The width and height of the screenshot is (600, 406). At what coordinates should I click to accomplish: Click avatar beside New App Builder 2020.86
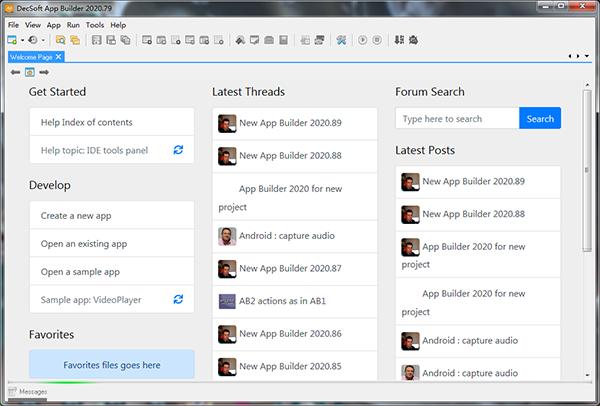pyautogui.click(x=227, y=334)
